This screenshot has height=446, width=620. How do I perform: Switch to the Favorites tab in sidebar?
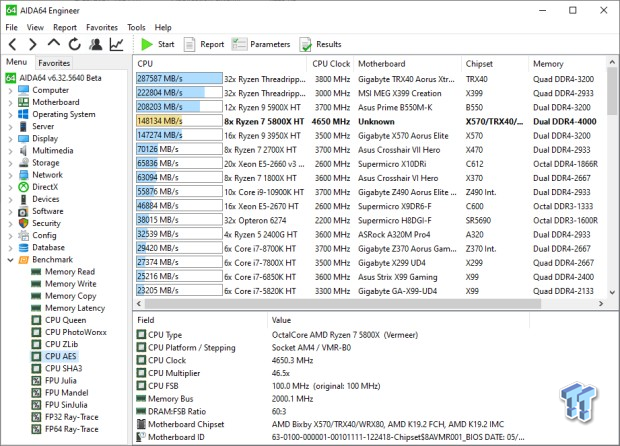tap(54, 63)
